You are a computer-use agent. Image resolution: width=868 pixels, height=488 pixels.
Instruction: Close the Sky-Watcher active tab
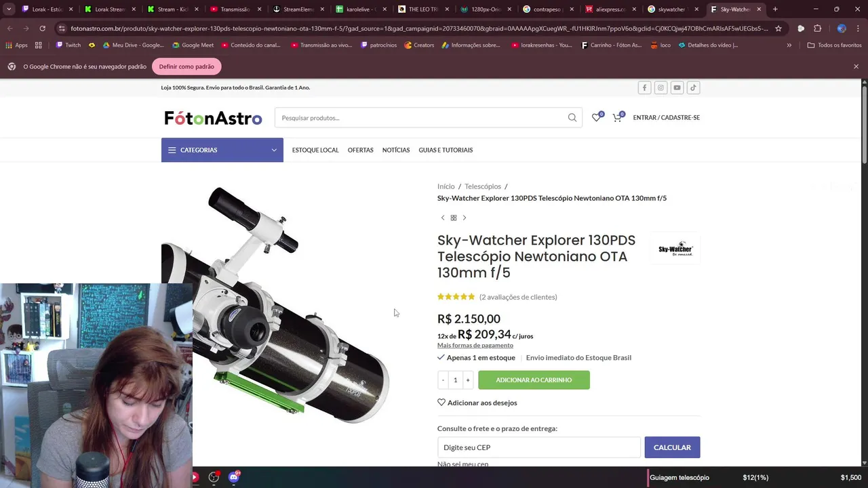point(759,9)
